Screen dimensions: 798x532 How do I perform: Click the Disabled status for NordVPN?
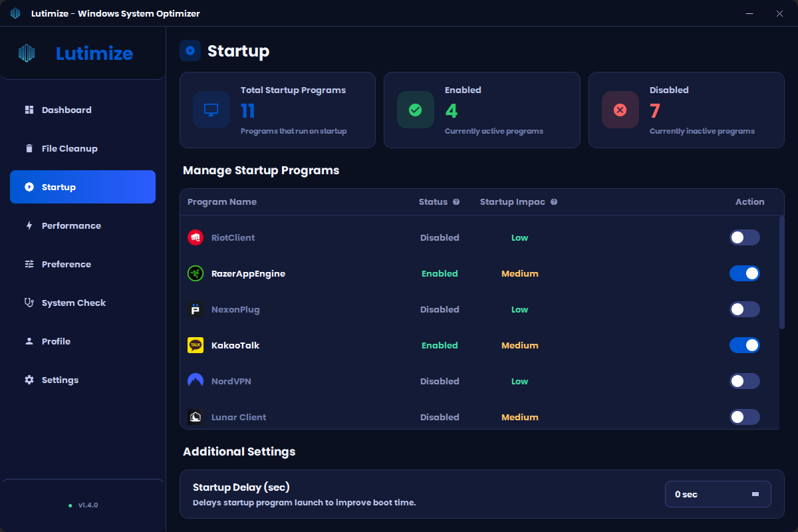click(440, 381)
